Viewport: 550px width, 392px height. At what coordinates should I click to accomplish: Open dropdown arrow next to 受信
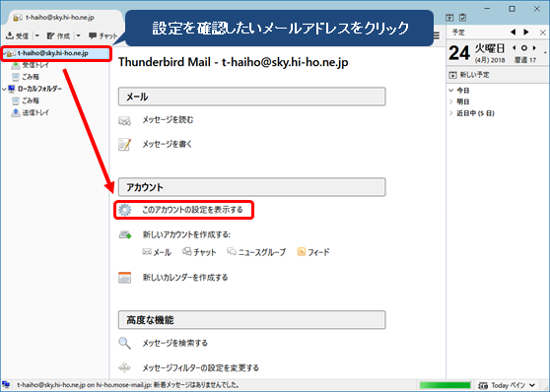37,35
